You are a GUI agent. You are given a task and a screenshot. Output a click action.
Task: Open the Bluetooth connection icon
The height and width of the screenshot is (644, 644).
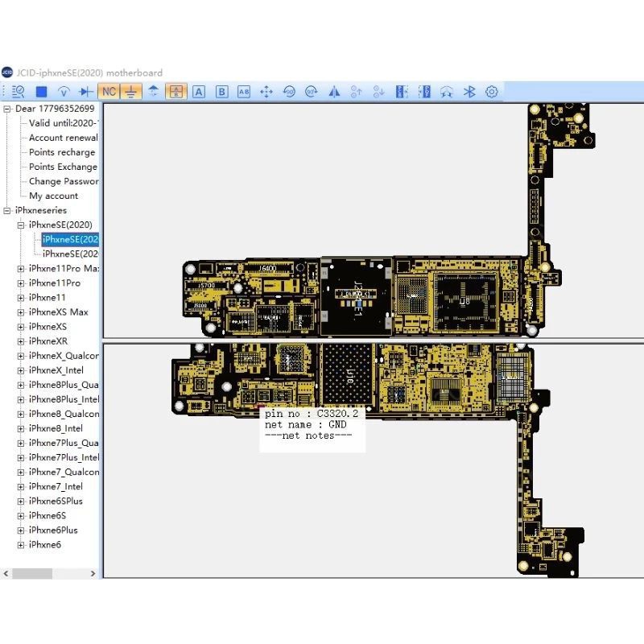(469, 91)
